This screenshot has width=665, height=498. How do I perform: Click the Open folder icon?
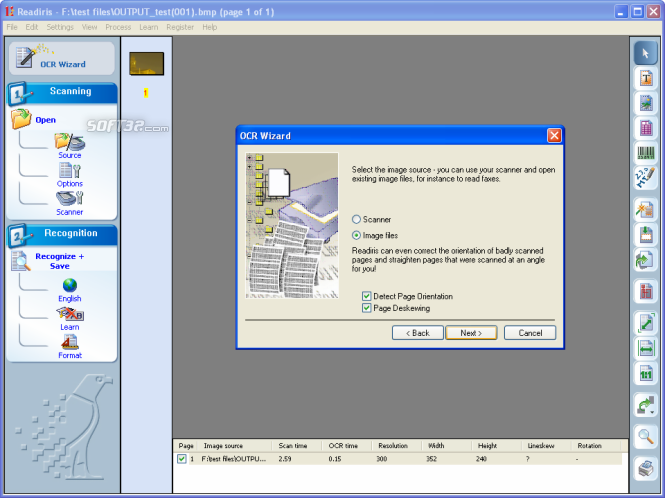tap(21, 119)
